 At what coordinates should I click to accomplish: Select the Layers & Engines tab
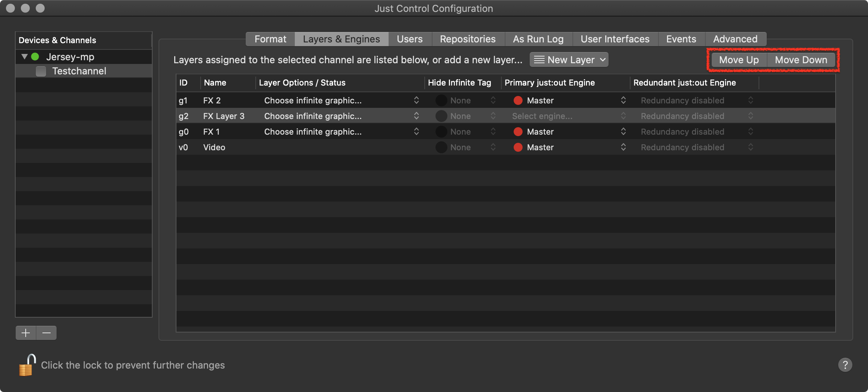341,39
